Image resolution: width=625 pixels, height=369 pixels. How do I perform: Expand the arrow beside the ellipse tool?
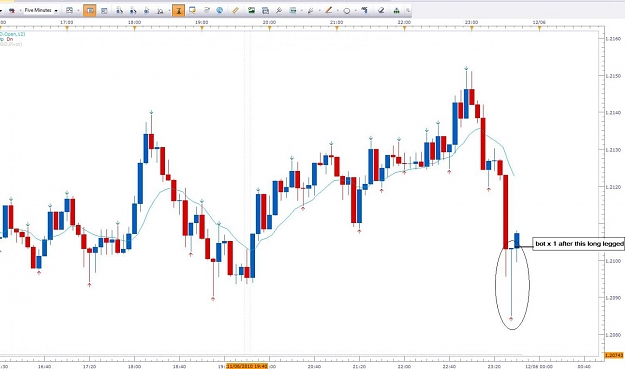click(356, 11)
